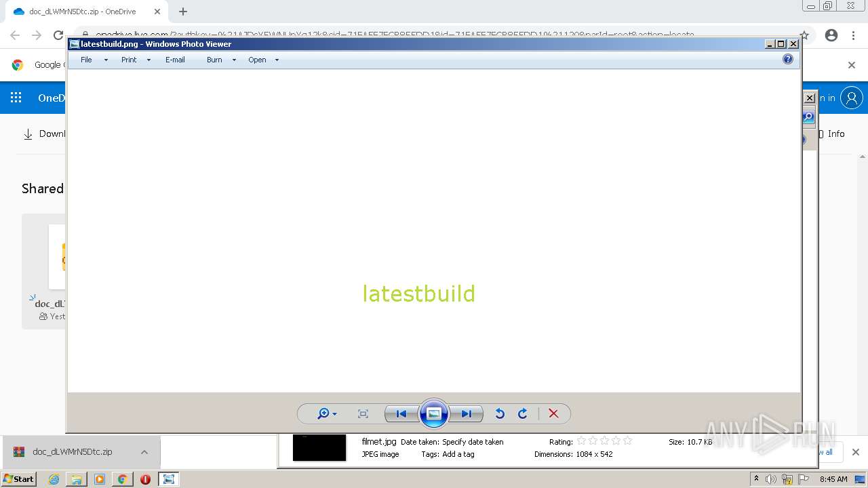Expand the Burn dropdown arrow
The width and height of the screenshot is (868, 488).
(x=234, y=60)
